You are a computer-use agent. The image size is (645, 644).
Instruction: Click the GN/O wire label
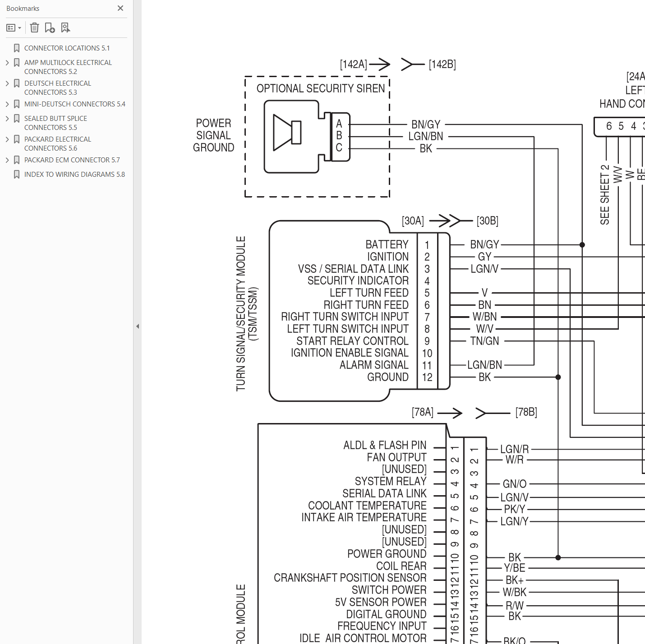tap(515, 484)
